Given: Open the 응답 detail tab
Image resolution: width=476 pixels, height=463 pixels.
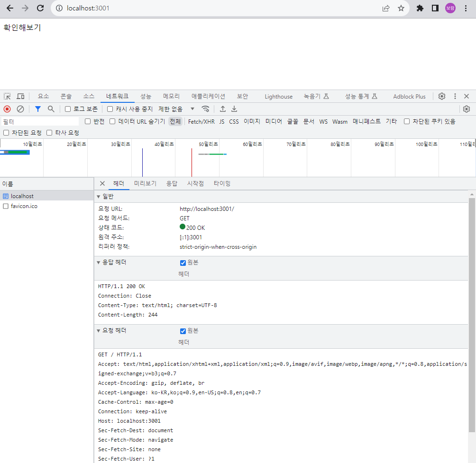Looking at the screenshot, I should click(172, 183).
